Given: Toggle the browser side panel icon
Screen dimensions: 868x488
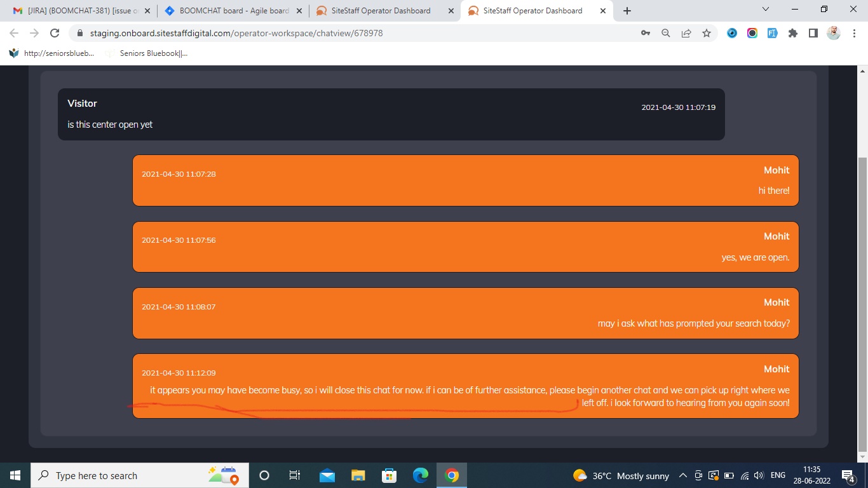Looking at the screenshot, I should click(x=813, y=33).
